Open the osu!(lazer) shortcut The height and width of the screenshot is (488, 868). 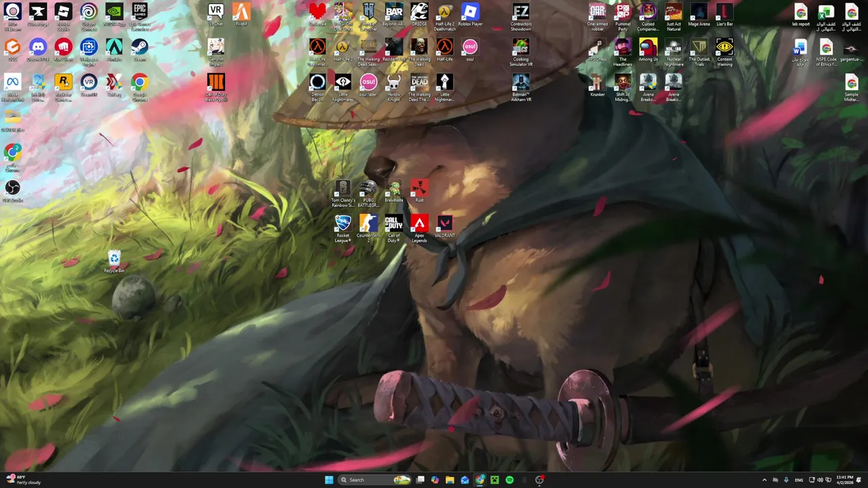click(368, 85)
